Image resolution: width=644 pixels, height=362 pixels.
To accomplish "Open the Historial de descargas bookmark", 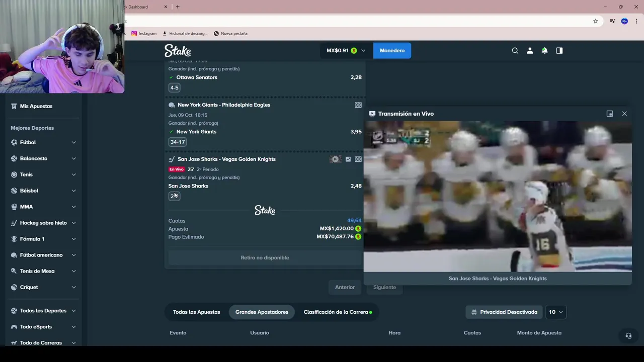I will [185, 33].
